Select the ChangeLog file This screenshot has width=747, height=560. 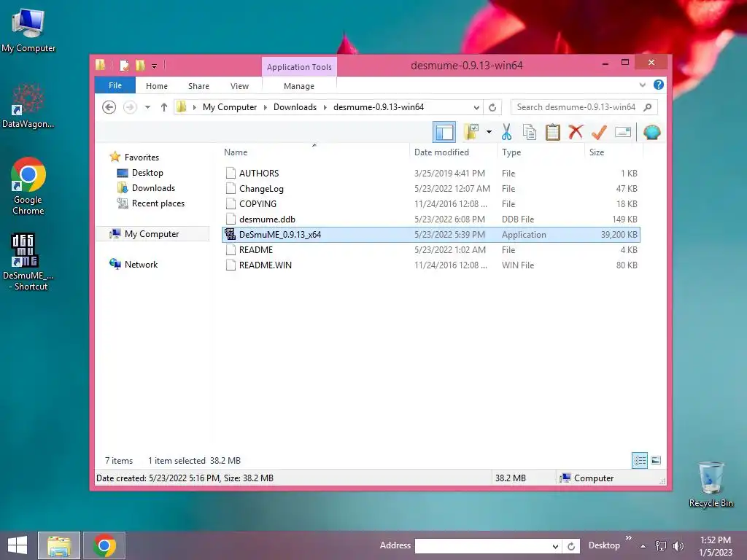pos(431,189)
